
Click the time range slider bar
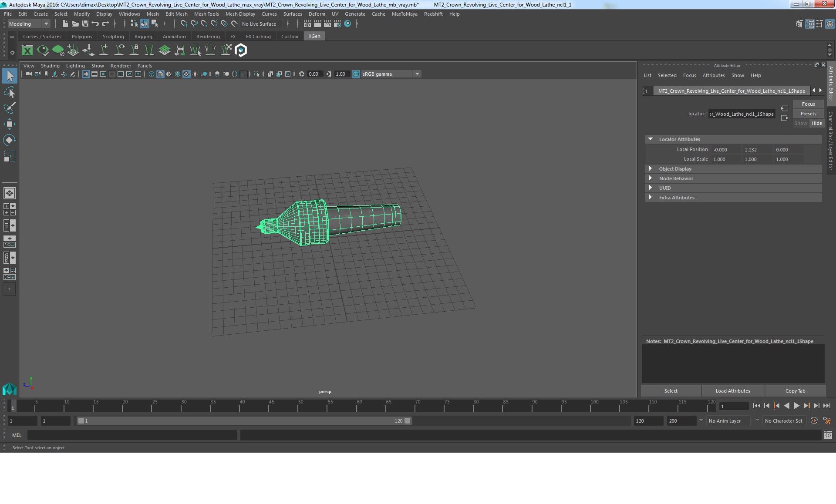244,421
